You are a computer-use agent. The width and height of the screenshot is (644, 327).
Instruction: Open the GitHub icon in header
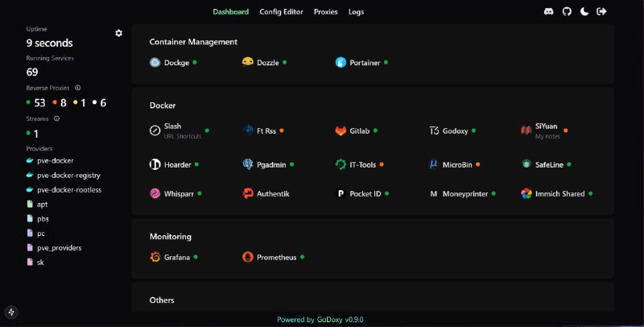point(566,12)
